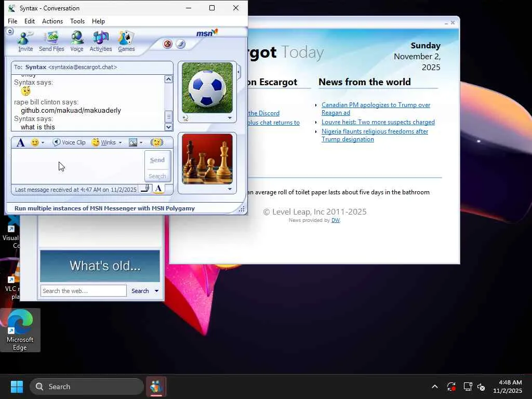This screenshot has width=532, height=399.
Task: Collapse the display picture side panel arrow
Action: [239, 72]
